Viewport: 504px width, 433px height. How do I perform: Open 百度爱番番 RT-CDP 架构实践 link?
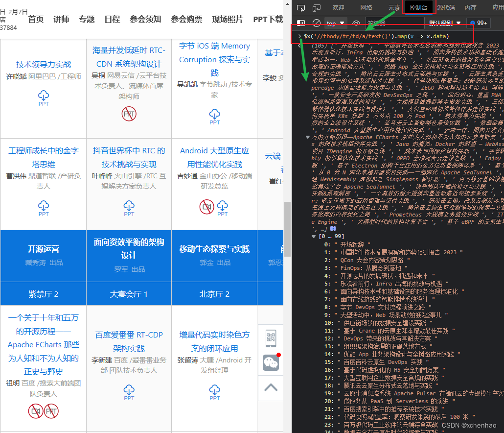(129, 341)
